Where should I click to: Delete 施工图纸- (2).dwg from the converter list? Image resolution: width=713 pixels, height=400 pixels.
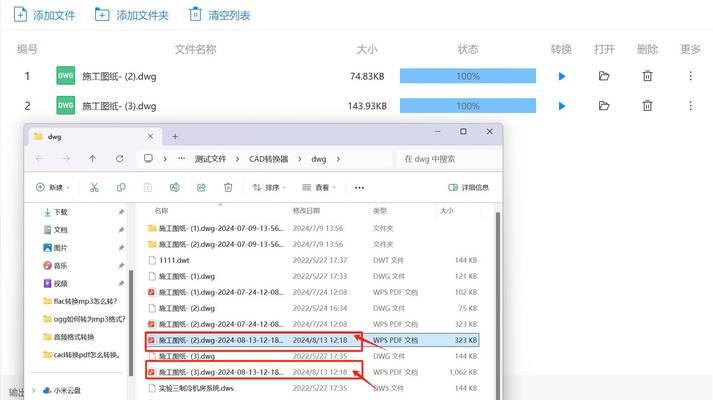pyautogui.click(x=648, y=76)
